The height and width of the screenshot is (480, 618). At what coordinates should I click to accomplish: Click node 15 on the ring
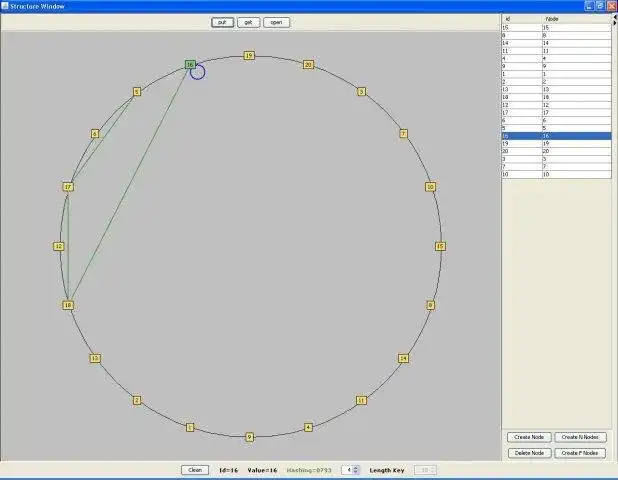pyautogui.click(x=439, y=246)
